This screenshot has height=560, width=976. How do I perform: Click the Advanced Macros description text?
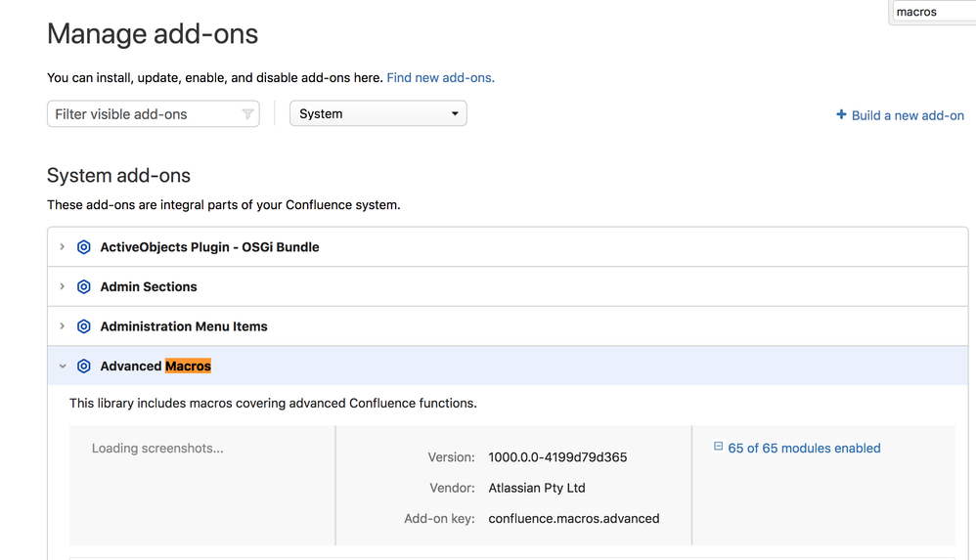[273, 404]
